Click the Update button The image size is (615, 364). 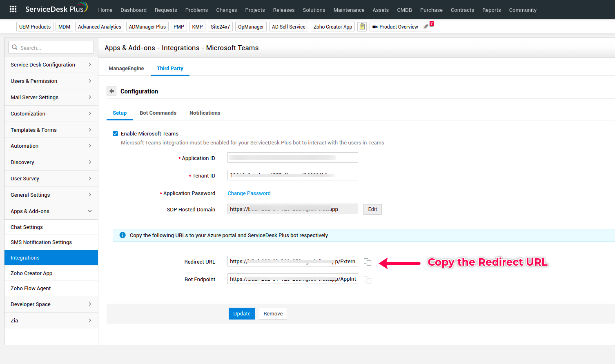(x=242, y=314)
